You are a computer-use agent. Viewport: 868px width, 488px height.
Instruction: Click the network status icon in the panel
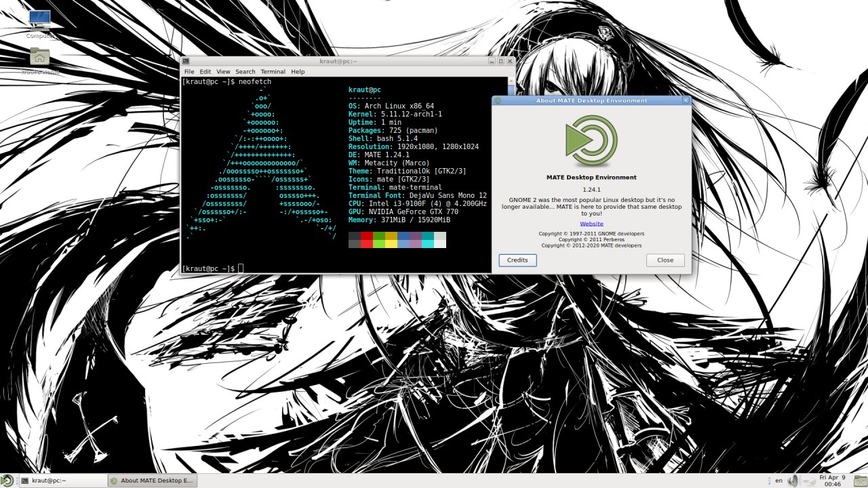809,481
